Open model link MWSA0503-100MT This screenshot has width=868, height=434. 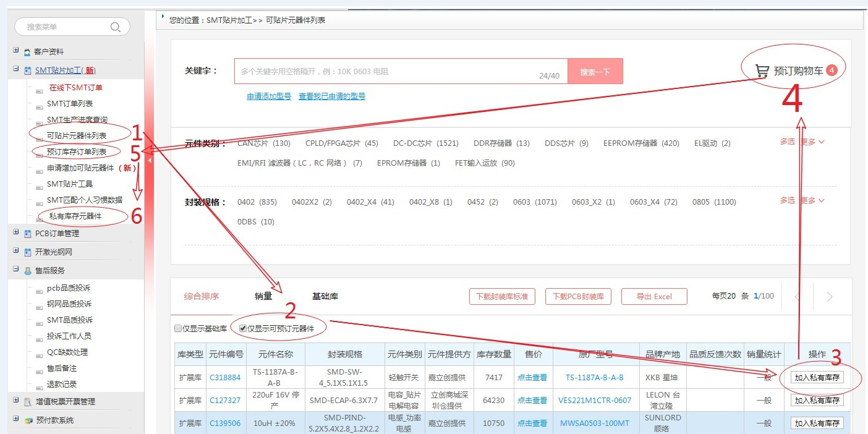595,423
